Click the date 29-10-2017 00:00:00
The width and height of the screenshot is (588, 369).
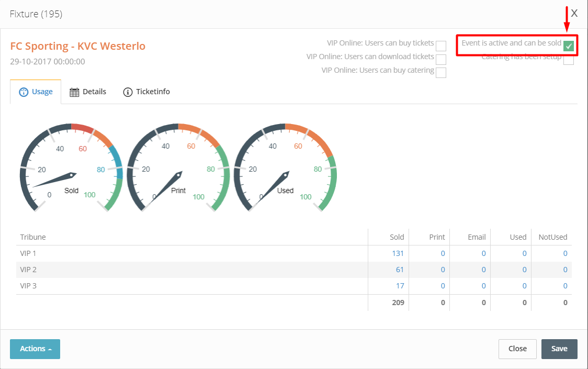coord(48,62)
